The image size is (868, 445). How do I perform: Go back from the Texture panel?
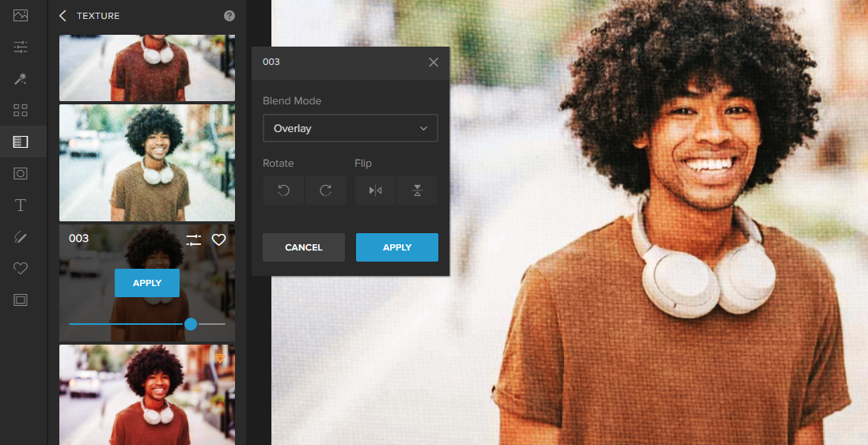pos(63,16)
